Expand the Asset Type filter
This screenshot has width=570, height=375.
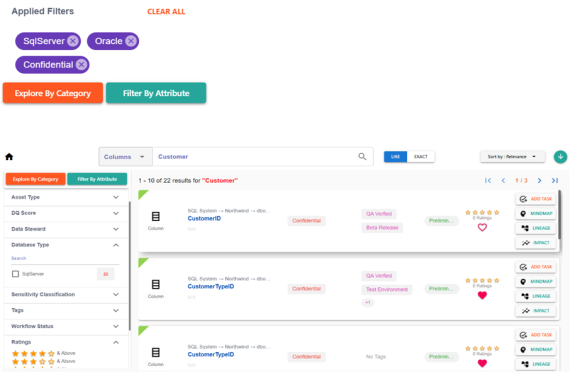coord(65,197)
